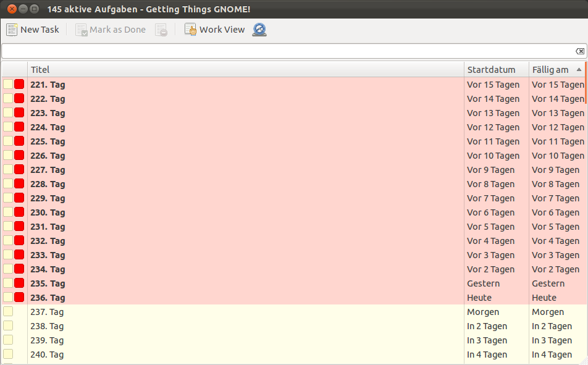Focus the quick-add search entry field
This screenshot has width=588, height=365.
point(289,51)
